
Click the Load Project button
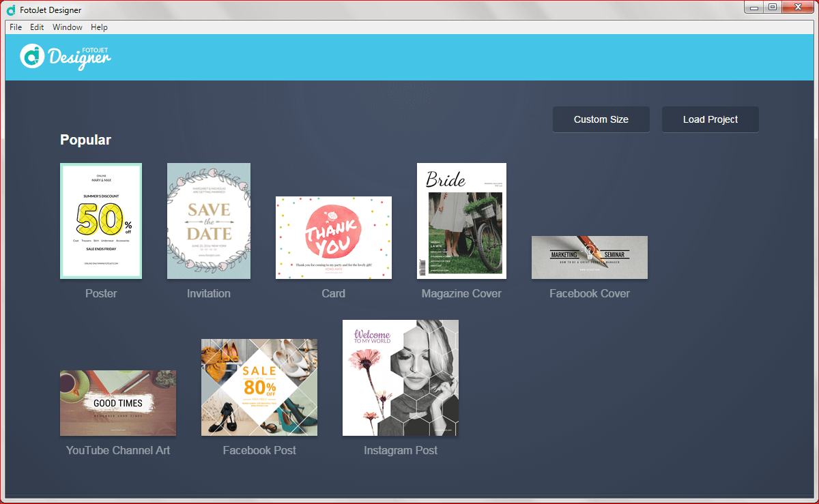710,119
